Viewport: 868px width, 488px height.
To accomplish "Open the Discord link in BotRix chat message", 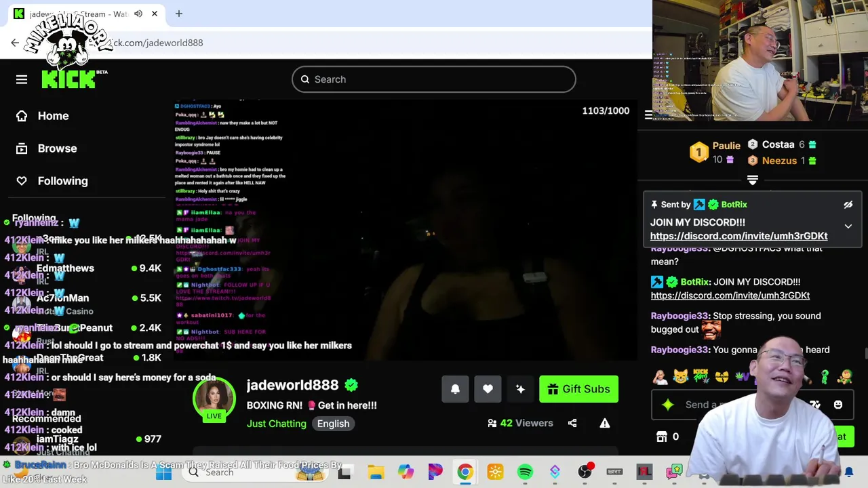I will coord(730,296).
